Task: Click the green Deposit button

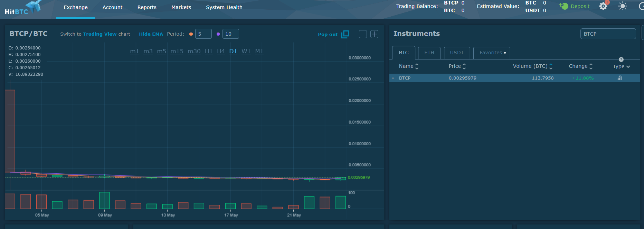Action: pos(574,6)
